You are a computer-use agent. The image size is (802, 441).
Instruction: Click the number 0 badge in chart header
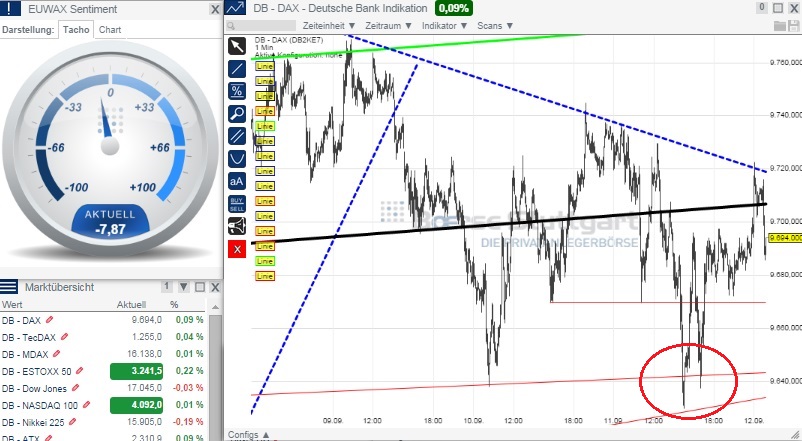(762, 7)
